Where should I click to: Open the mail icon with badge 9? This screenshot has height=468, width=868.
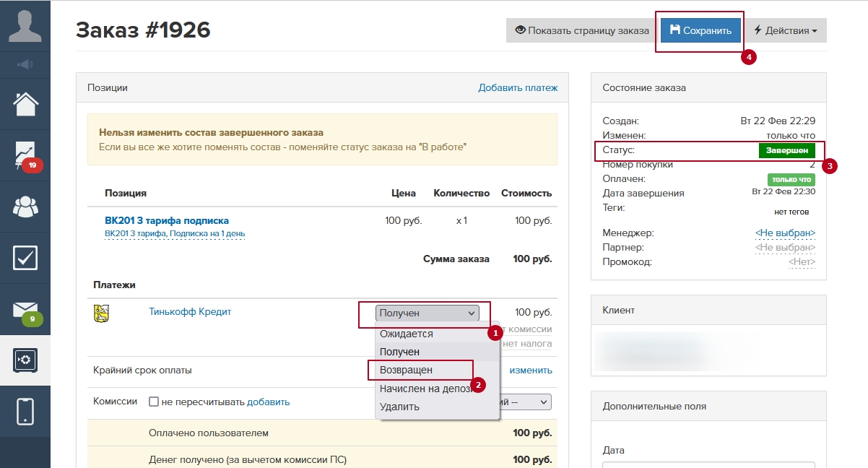pos(25,309)
